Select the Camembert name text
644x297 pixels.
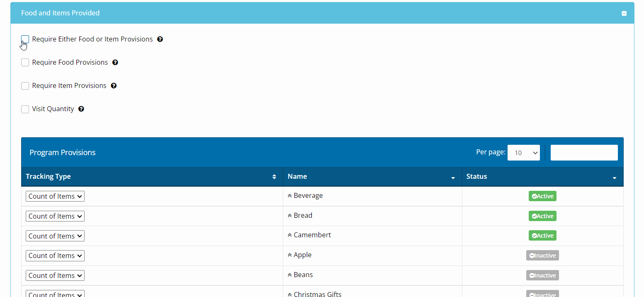312,235
